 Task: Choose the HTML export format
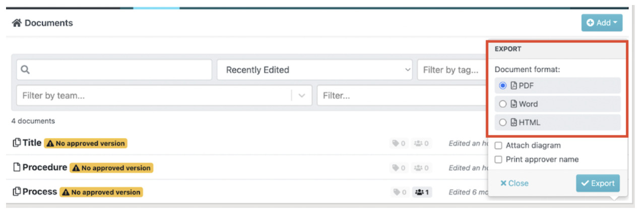coord(503,122)
